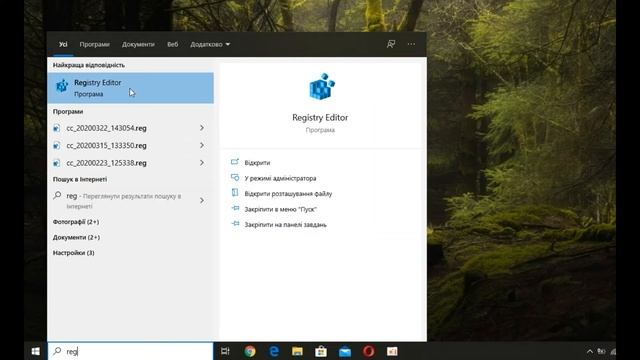
Task: Expand arrow for cc_20200315_133350.reg
Action: tap(202, 145)
